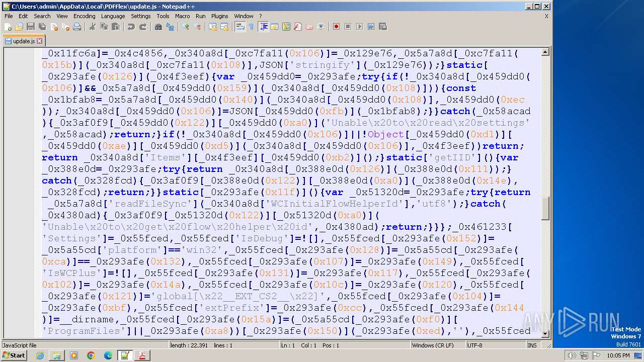Open the Run menu
This screenshot has width=644, height=362.
[x=200, y=16]
